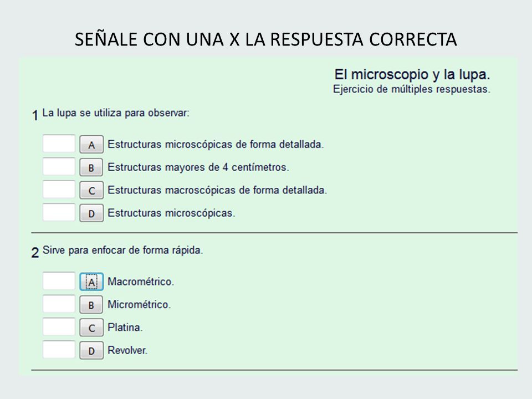
Task: Click answer box beside 'Estructuras mayores de 4 centímetros'
Action: click(59, 167)
